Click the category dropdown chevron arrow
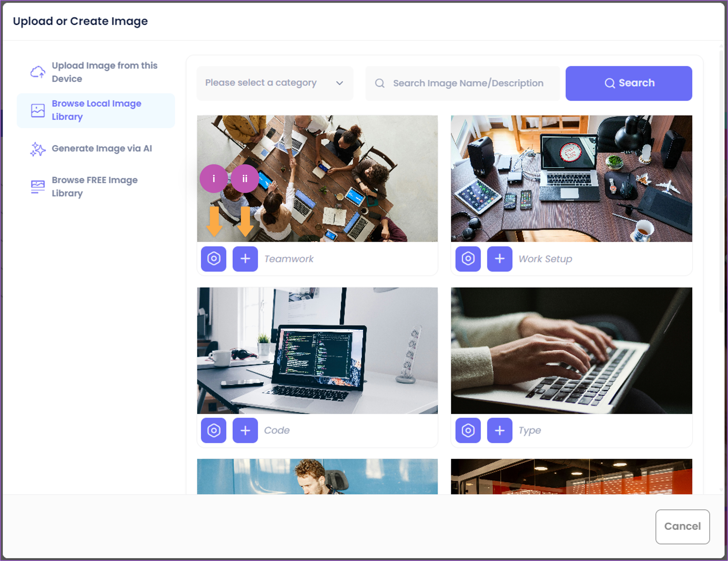Screen dimensions: 728x561 click(x=339, y=83)
